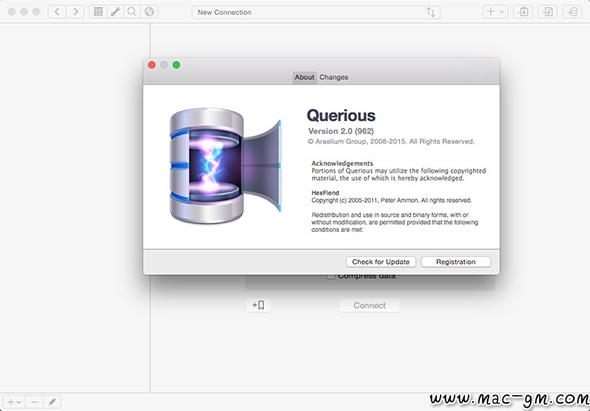
Task: Switch to the About tab
Action: (x=304, y=77)
